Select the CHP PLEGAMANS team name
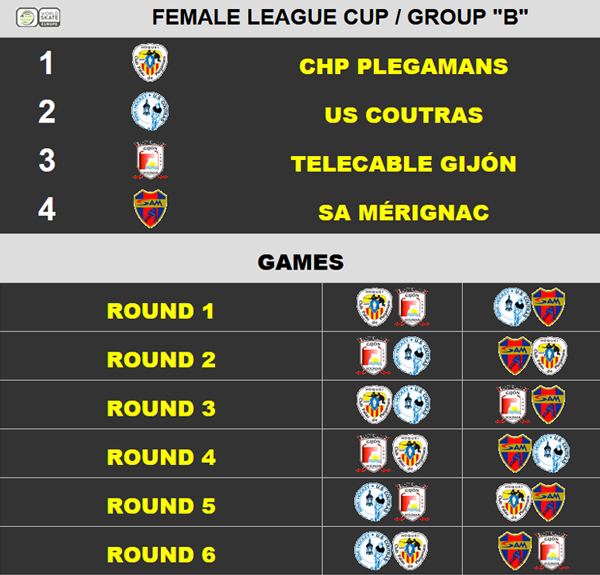 click(404, 67)
